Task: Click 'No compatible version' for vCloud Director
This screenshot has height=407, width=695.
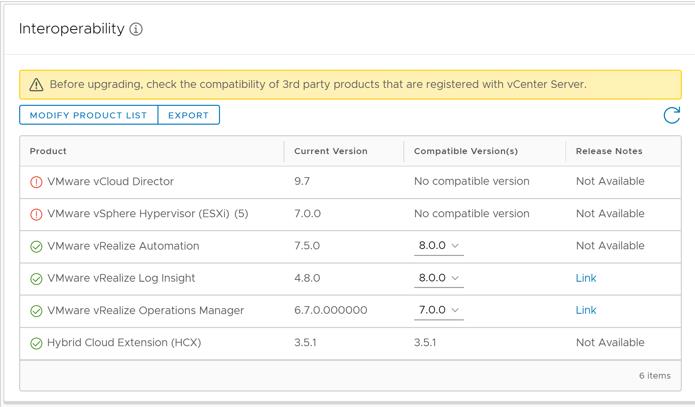Action: coord(472,181)
